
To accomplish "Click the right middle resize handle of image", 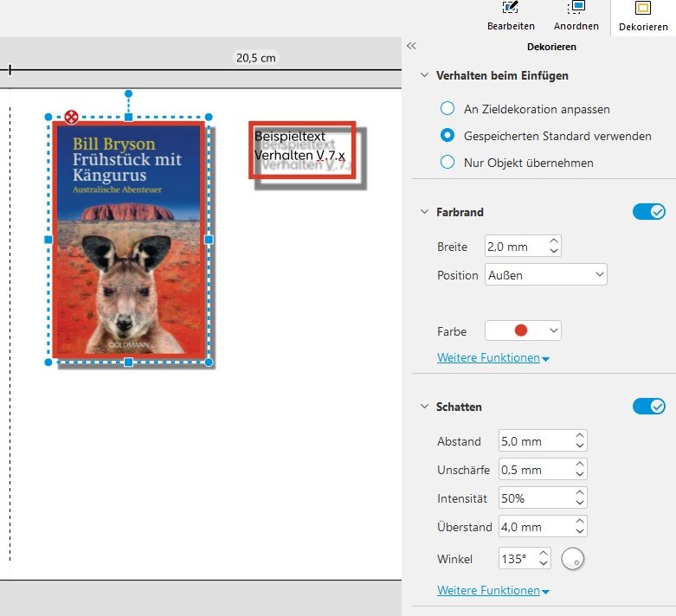I will [209, 239].
